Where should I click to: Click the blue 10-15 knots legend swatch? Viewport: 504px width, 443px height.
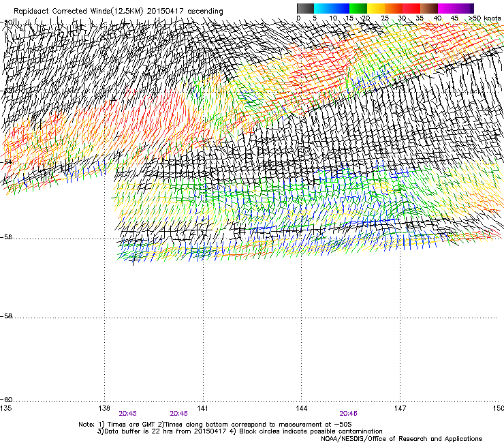(x=341, y=8)
